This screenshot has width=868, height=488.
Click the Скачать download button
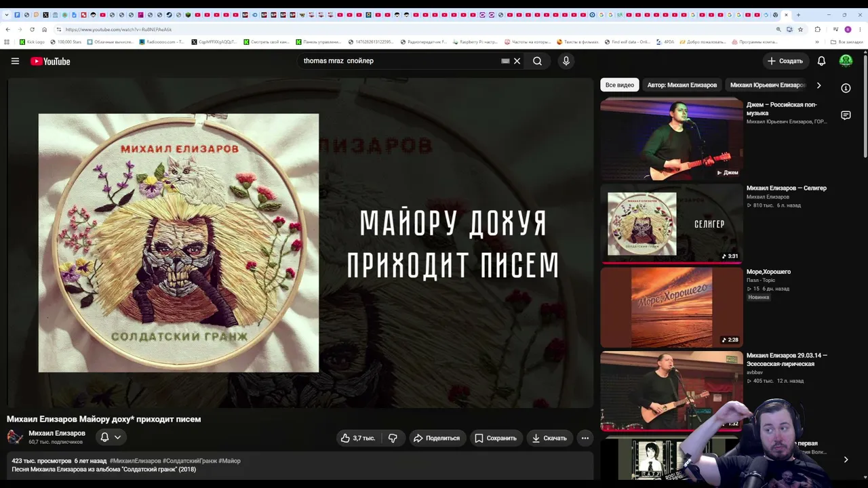coord(549,438)
